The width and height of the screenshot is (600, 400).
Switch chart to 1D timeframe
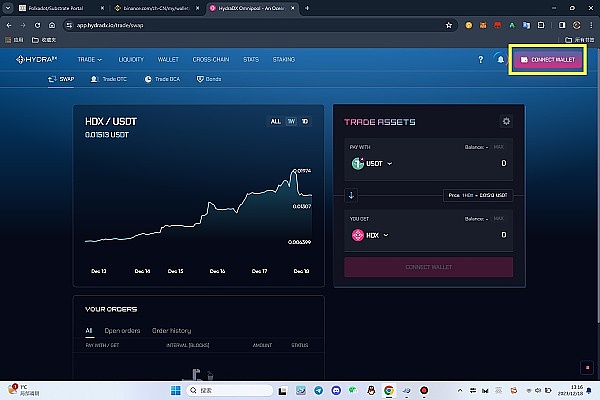coord(305,121)
